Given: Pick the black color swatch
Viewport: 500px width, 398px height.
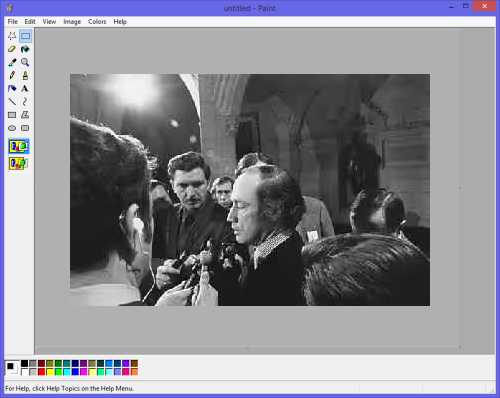Looking at the screenshot, I should (x=25, y=363).
